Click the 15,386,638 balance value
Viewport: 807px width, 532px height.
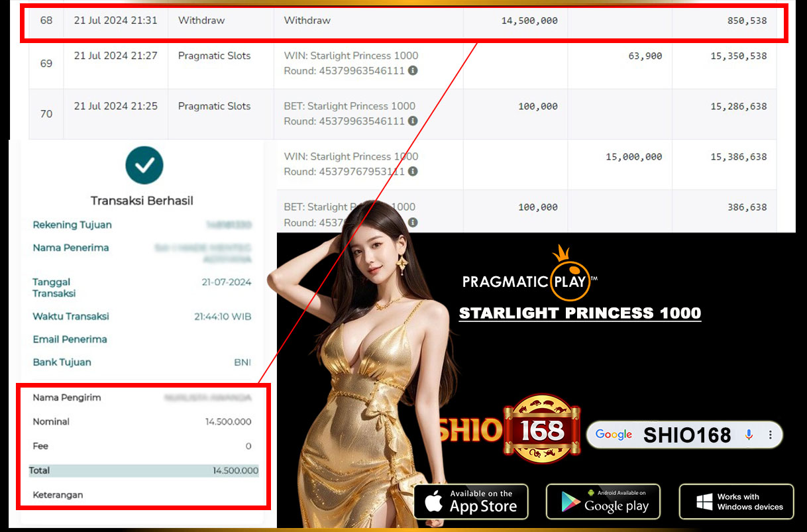point(739,157)
